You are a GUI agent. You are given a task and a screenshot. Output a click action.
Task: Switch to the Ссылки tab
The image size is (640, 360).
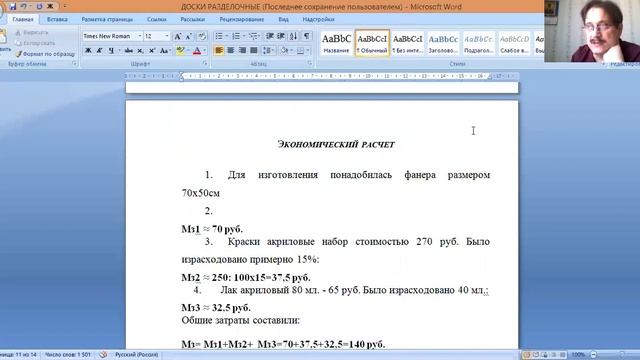click(157, 19)
